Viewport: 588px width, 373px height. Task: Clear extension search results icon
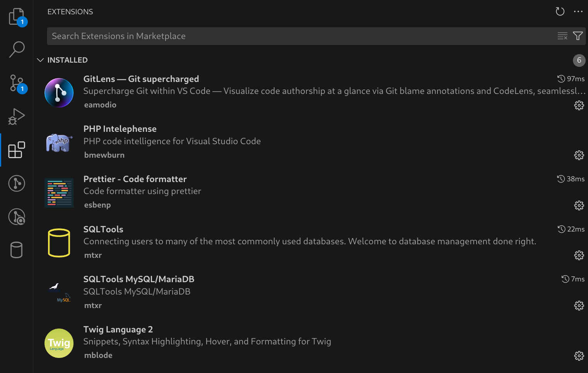click(562, 36)
